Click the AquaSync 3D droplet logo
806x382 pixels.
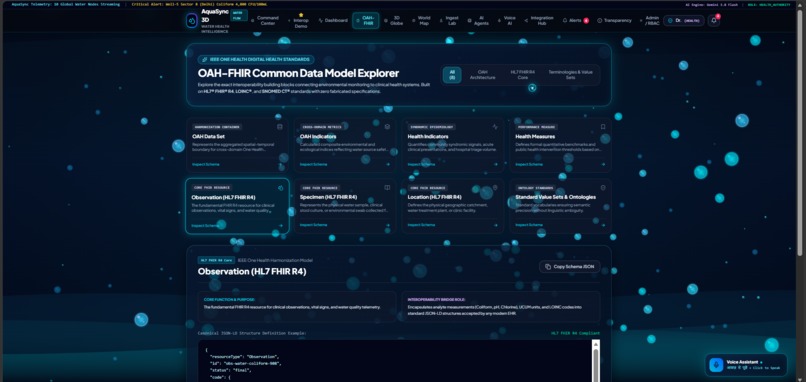[192, 21]
